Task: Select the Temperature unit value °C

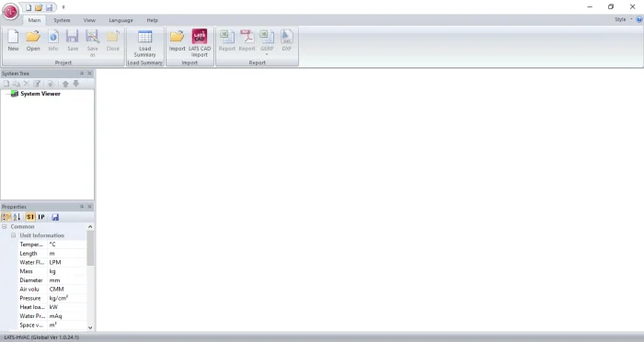Action: 67,245
